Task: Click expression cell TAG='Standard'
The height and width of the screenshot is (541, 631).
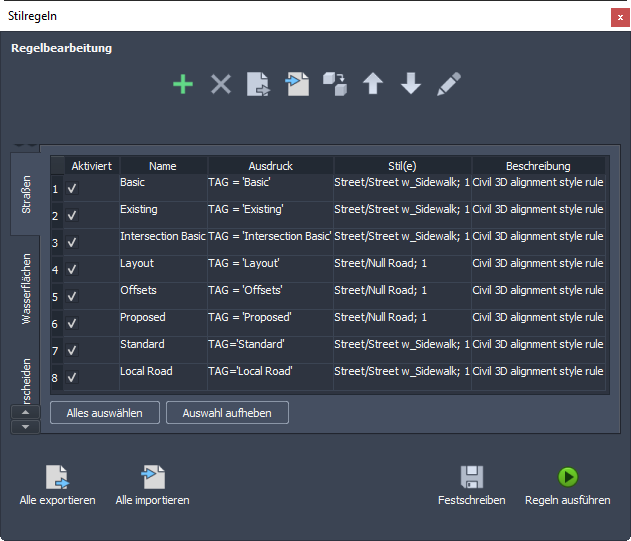Action: coord(270,350)
